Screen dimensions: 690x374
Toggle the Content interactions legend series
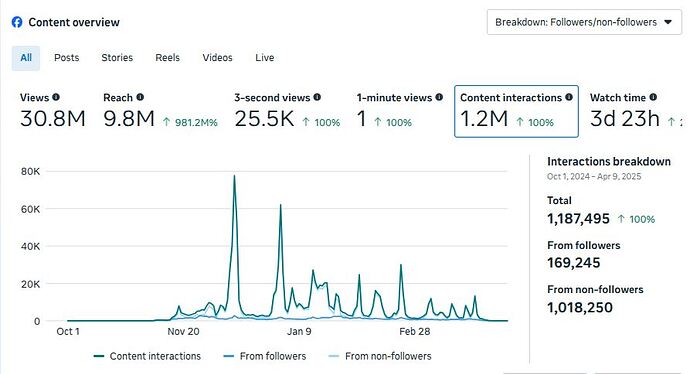(147, 356)
